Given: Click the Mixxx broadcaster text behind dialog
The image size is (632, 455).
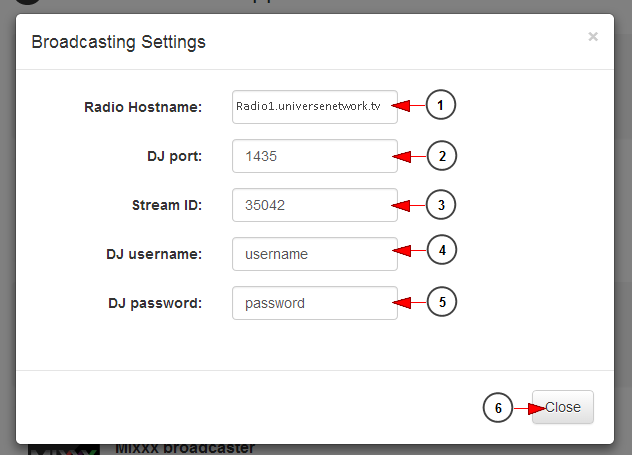Looking at the screenshot, I should click(x=185, y=448).
